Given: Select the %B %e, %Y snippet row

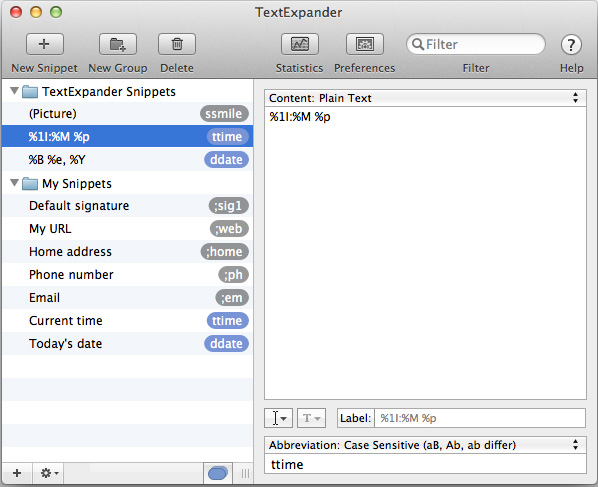Looking at the screenshot, I should click(x=127, y=159).
